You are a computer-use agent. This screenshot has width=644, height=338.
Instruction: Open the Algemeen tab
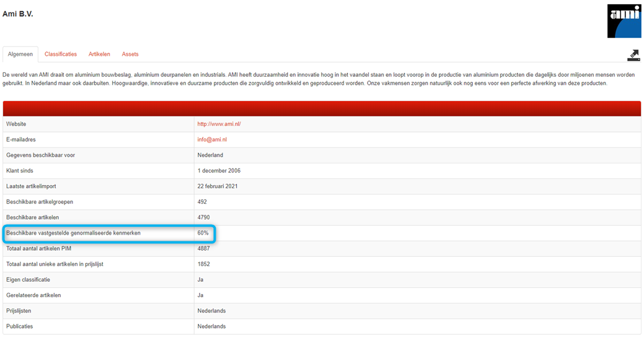(x=20, y=54)
